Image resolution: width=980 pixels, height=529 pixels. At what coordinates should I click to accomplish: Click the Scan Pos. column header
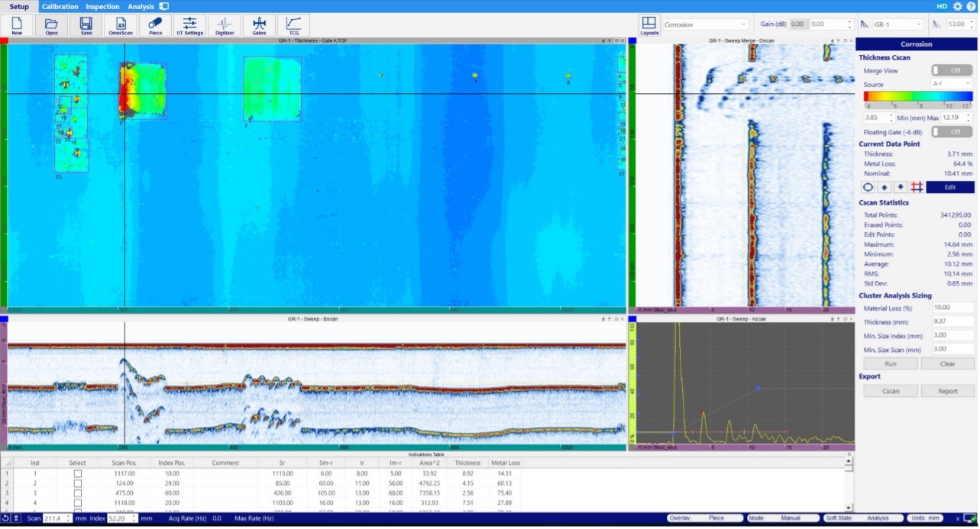(x=124, y=463)
